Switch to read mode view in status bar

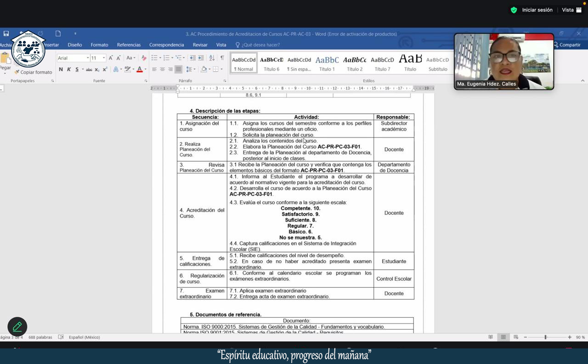[x=491, y=337]
